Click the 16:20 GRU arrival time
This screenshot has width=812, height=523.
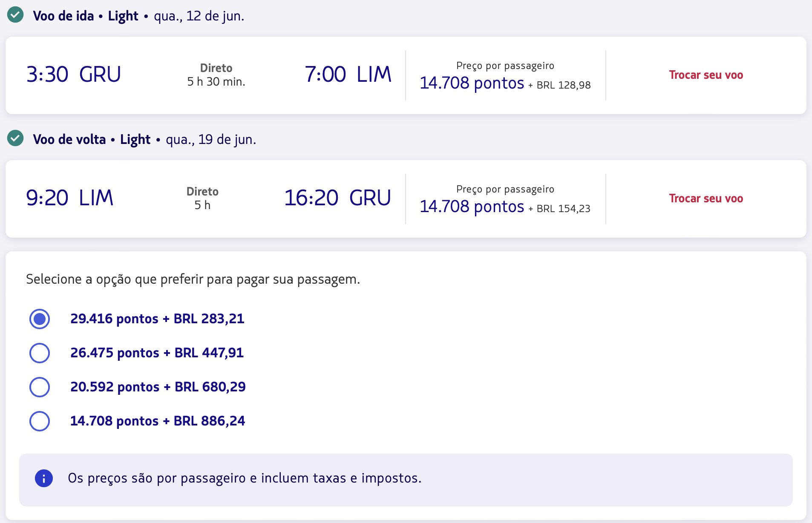(x=337, y=198)
